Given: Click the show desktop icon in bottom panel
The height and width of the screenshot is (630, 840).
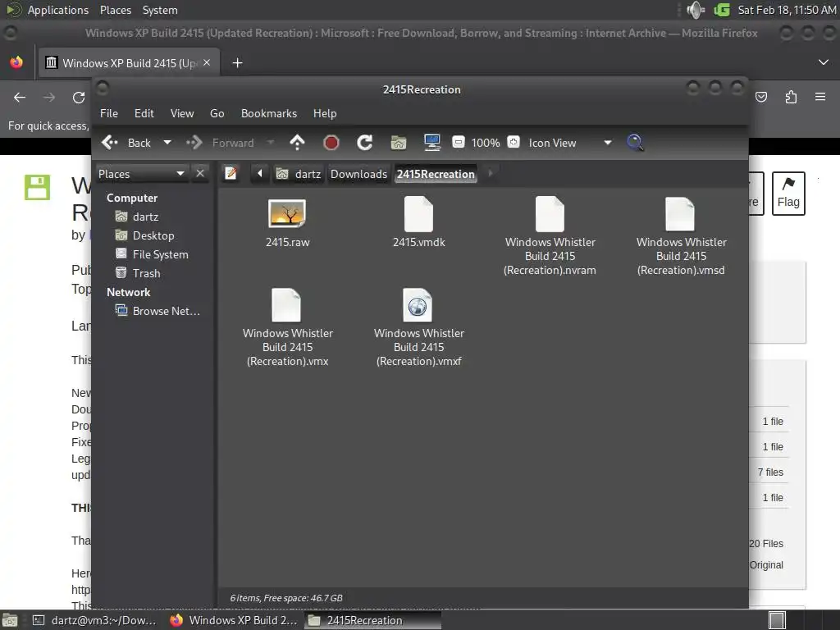Looking at the screenshot, I should coord(10,620).
